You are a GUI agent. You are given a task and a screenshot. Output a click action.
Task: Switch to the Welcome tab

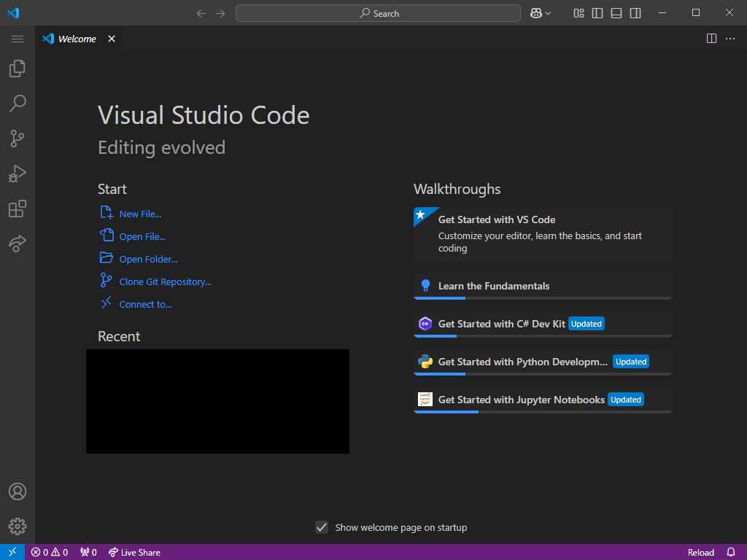75,39
